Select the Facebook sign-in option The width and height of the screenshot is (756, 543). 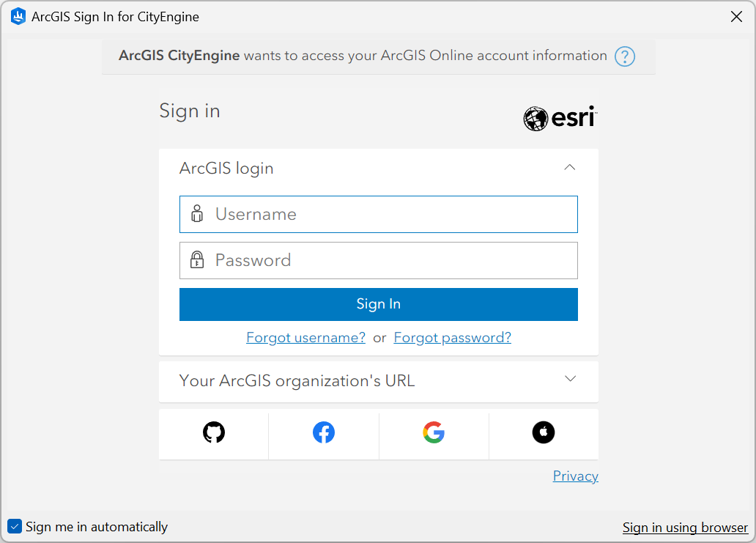tap(323, 432)
